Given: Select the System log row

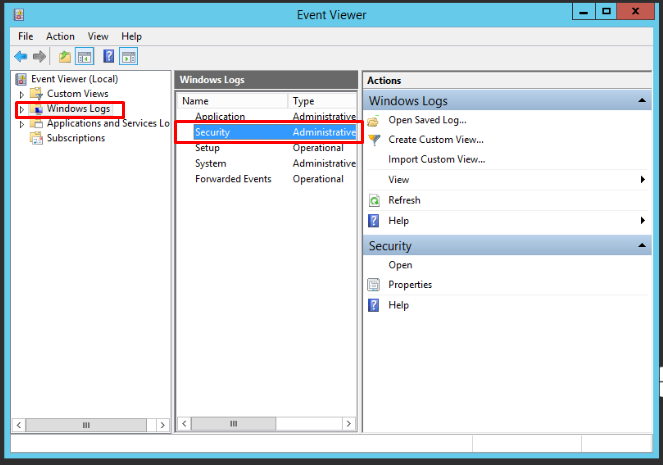Looking at the screenshot, I should (267, 164).
